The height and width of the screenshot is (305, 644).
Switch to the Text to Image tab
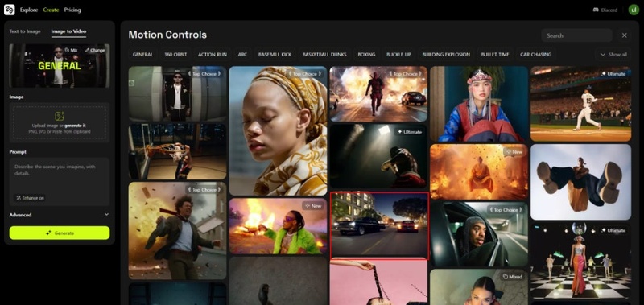tap(25, 31)
